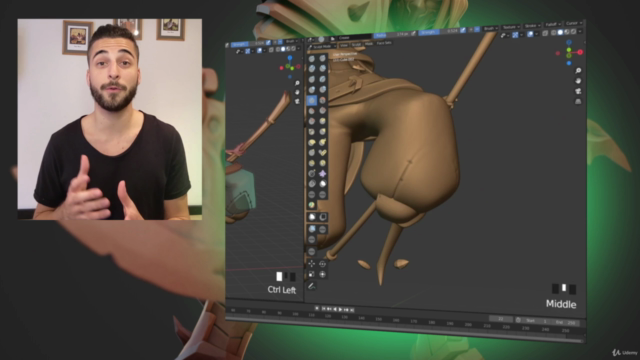The height and width of the screenshot is (360, 640).
Task: Click zoom magnifier in right viewport
Action: click(578, 71)
